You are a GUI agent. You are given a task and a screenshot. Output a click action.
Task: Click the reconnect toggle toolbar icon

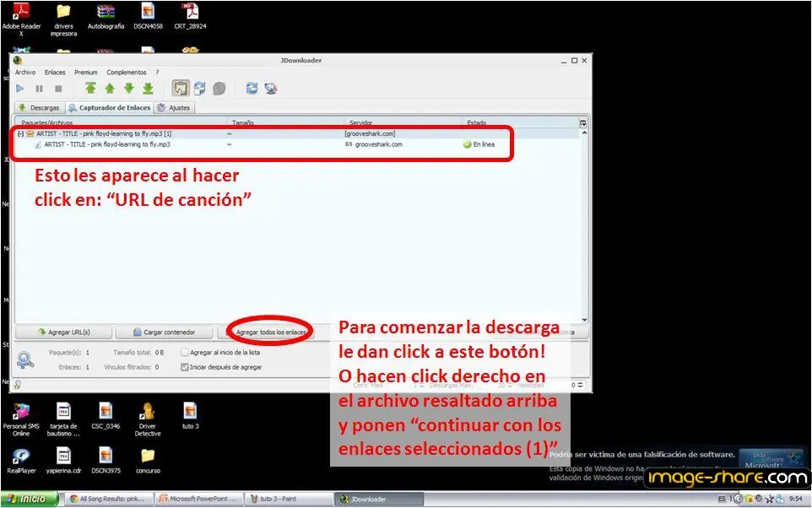(x=200, y=89)
